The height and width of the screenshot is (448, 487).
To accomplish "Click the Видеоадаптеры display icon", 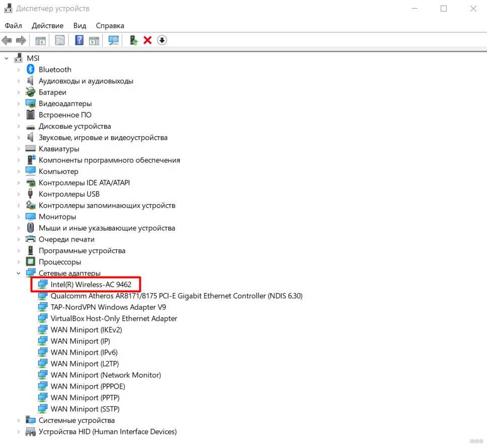I will tap(30, 104).
